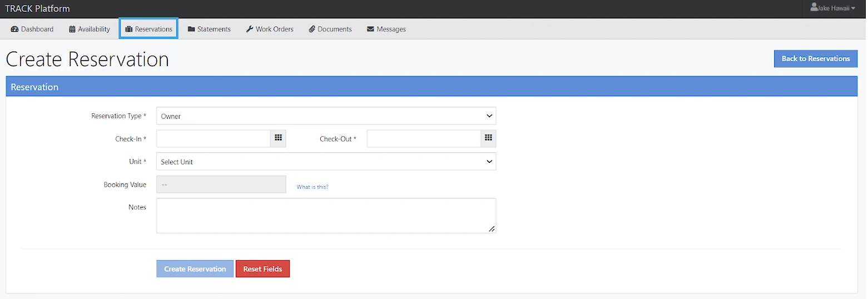This screenshot has width=868, height=299.
Task: Click the user profile icon
Action: [x=814, y=8]
